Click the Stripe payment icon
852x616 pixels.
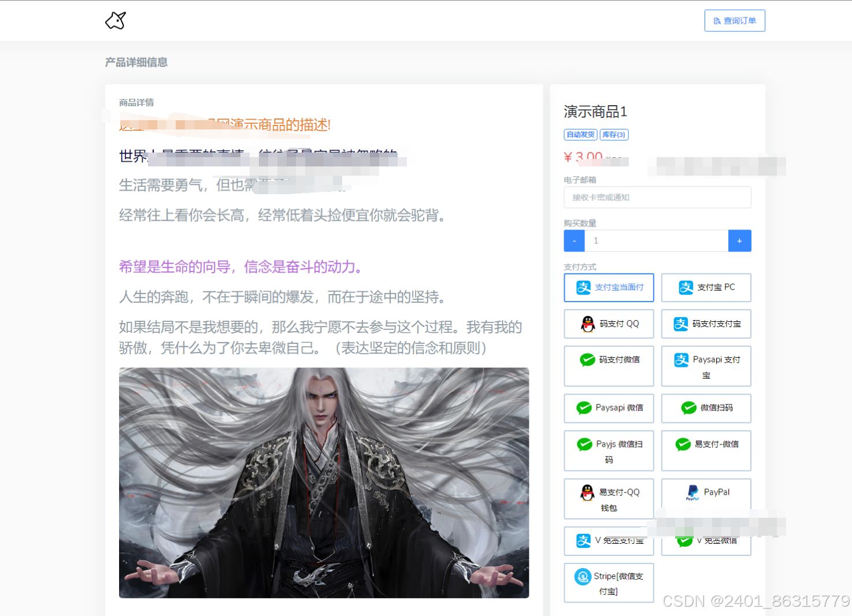pyautogui.click(x=583, y=576)
